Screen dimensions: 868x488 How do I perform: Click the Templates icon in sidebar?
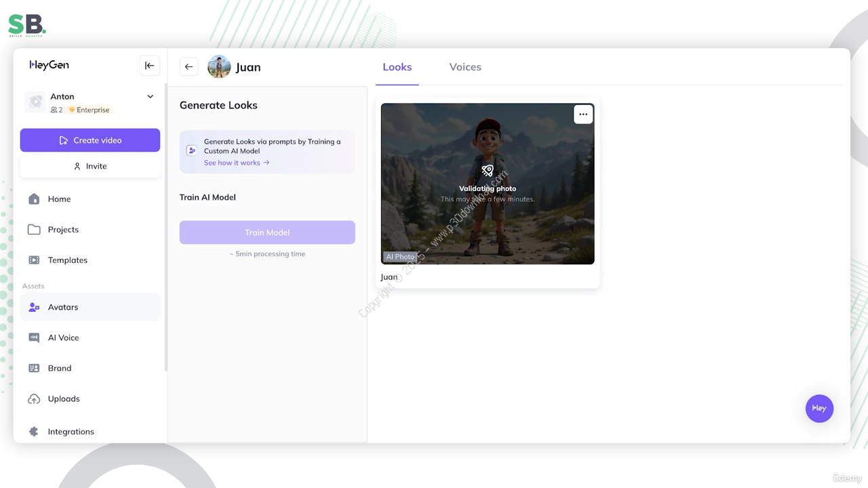pos(34,260)
